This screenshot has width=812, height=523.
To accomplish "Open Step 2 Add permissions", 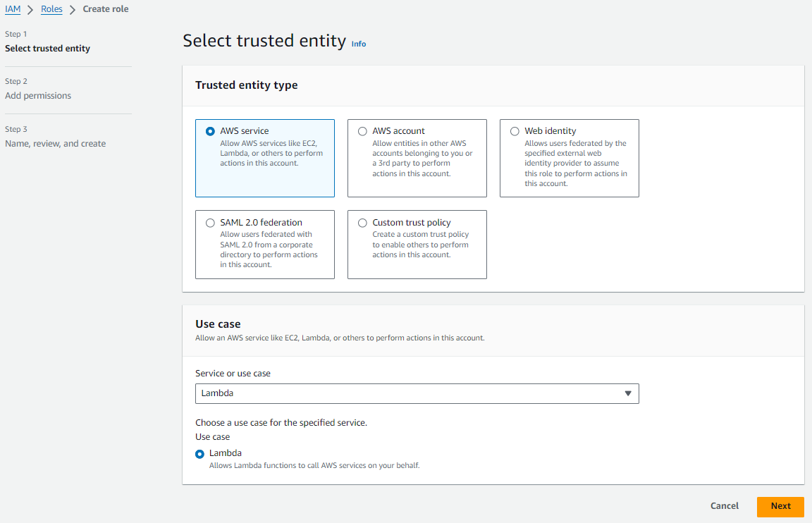I will (x=39, y=95).
